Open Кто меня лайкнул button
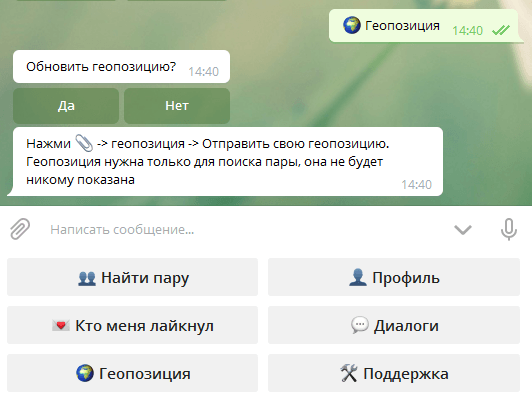Screen dimensions: 532x396 click(x=132, y=325)
